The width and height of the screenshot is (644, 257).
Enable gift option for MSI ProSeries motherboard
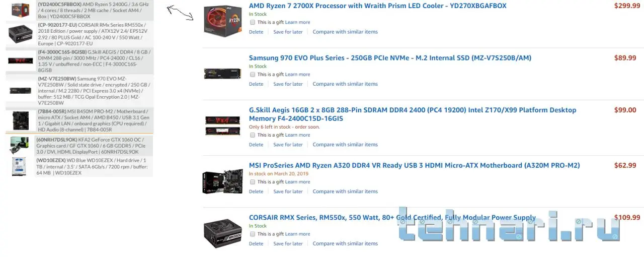coord(253,182)
